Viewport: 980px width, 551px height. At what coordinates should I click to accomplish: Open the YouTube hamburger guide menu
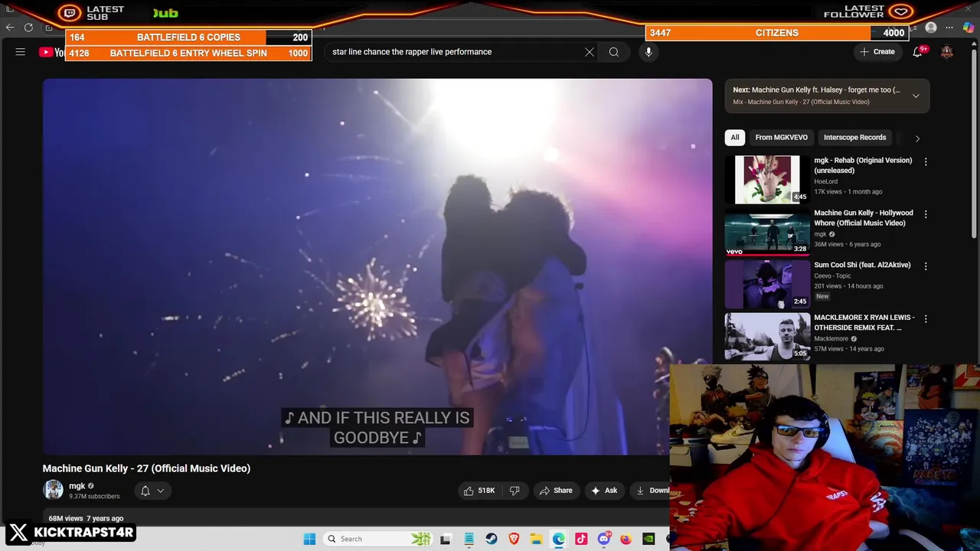click(21, 52)
